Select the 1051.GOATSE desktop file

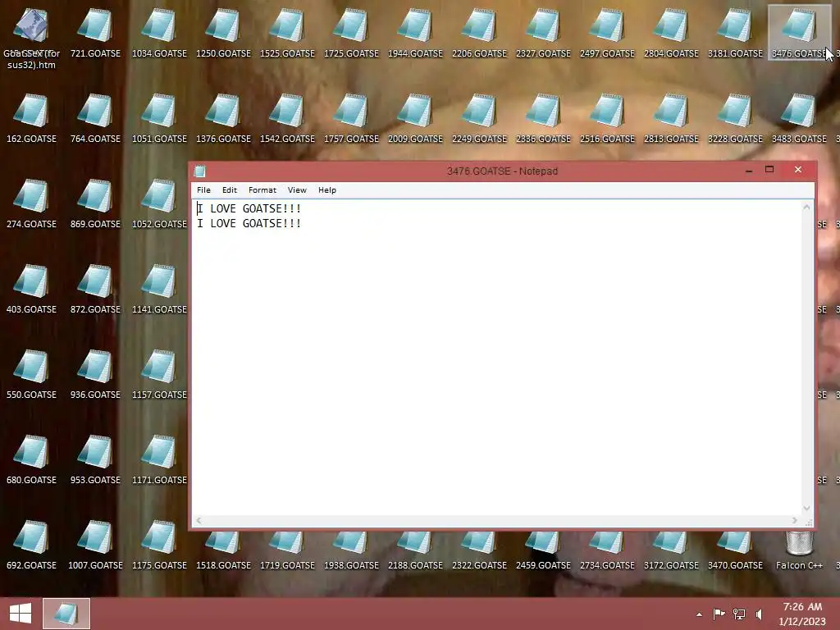coord(159,118)
